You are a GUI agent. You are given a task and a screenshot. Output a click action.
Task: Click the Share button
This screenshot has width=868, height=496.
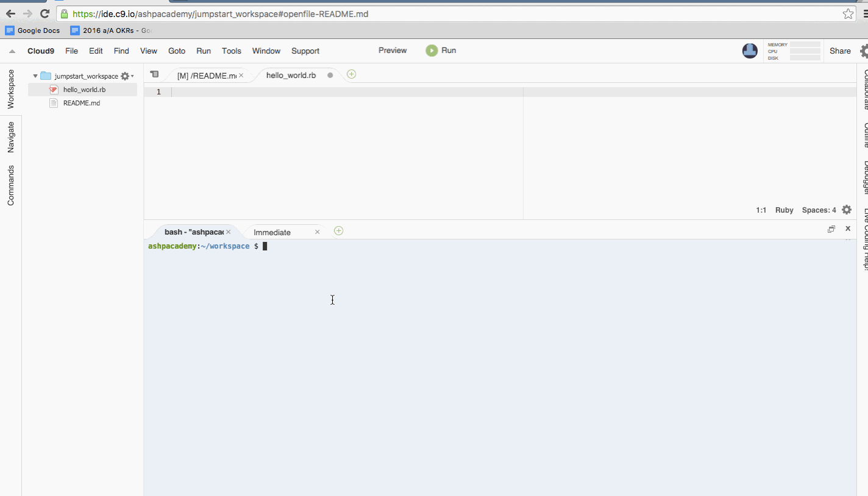[x=840, y=51]
